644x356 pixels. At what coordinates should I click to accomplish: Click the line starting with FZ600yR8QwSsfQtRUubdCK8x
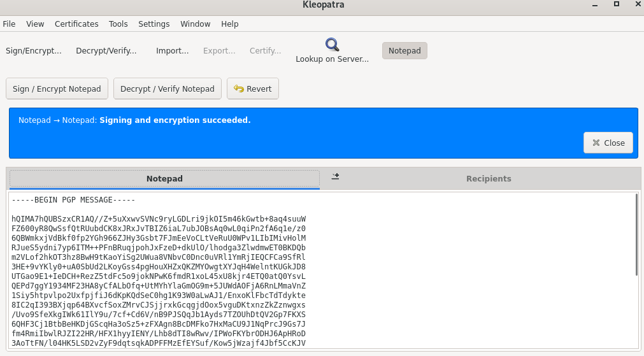[x=159, y=228]
